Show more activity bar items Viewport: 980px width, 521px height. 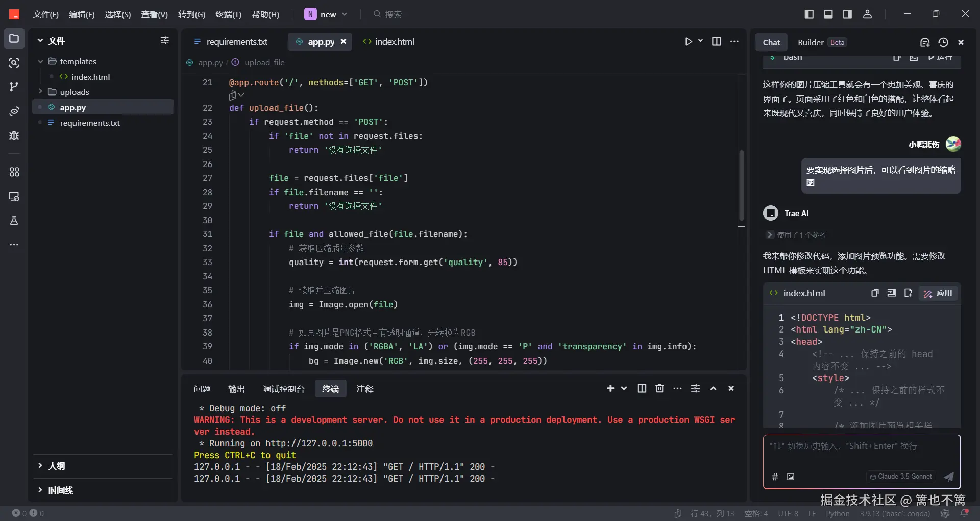[x=14, y=245]
